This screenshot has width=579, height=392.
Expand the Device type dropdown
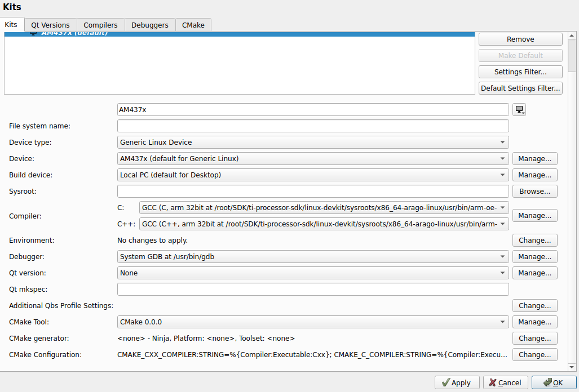pos(313,142)
